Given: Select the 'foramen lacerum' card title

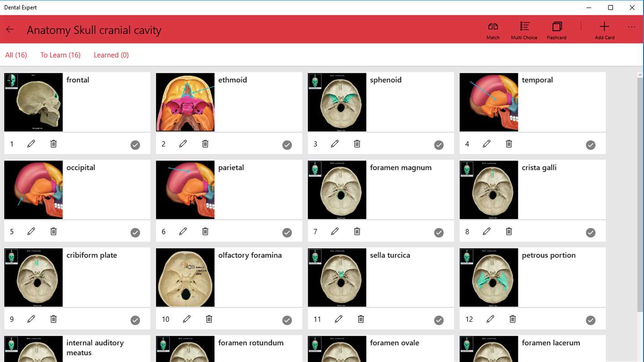Looking at the screenshot, I should click(x=551, y=343).
